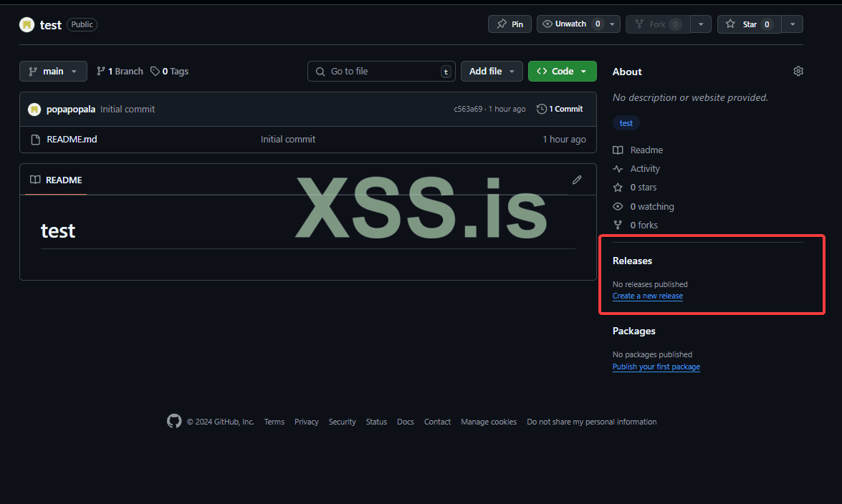Screen dimensions: 842x504
Task: Pin the test repository
Action: click(x=509, y=24)
